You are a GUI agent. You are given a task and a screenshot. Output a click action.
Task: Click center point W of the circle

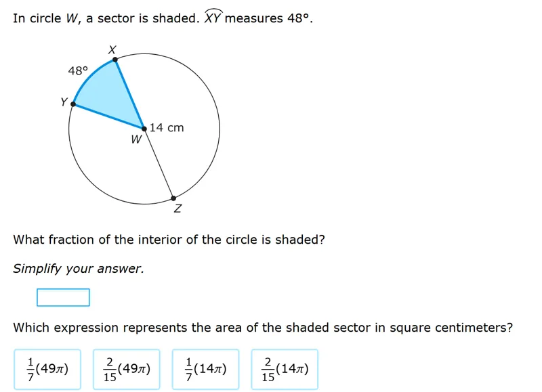coord(144,129)
